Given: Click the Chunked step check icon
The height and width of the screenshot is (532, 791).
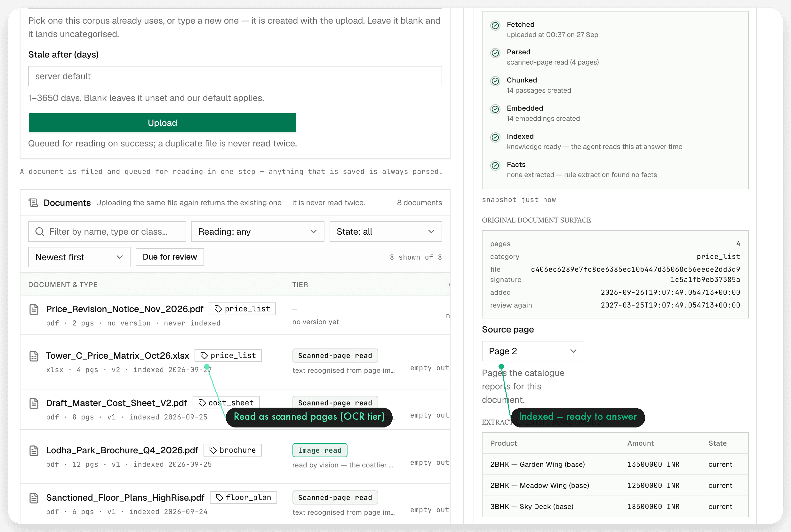Looking at the screenshot, I should pyautogui.click(x=495, y=81).
